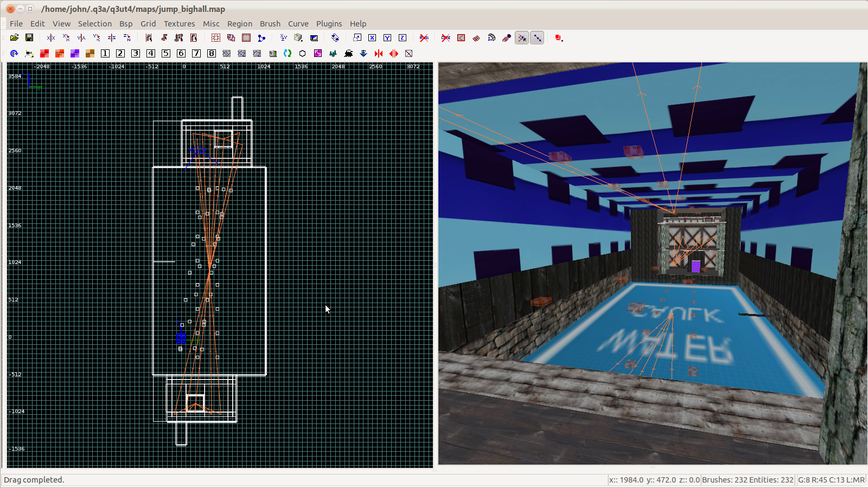868x488 pixels.
Task: Toggle the Scale Z lock button
Action: click(403, 38)
